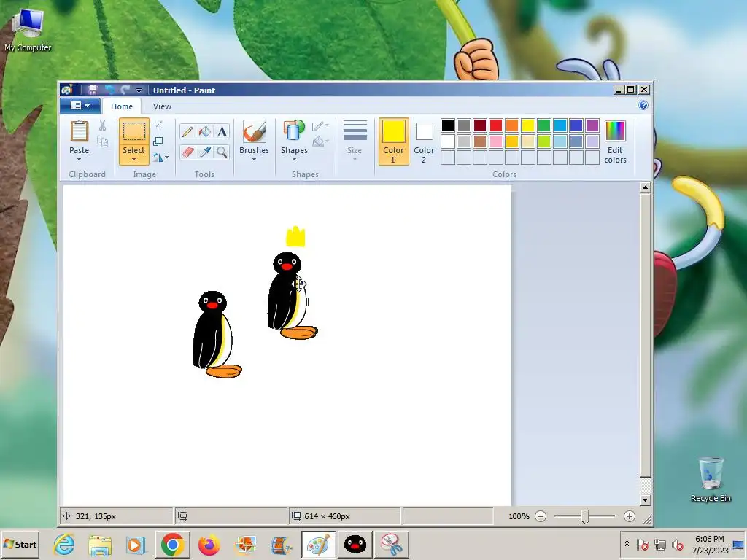Switch to the View tab
This screenshot has height=560, width=747.
click(x=162, y=106)
